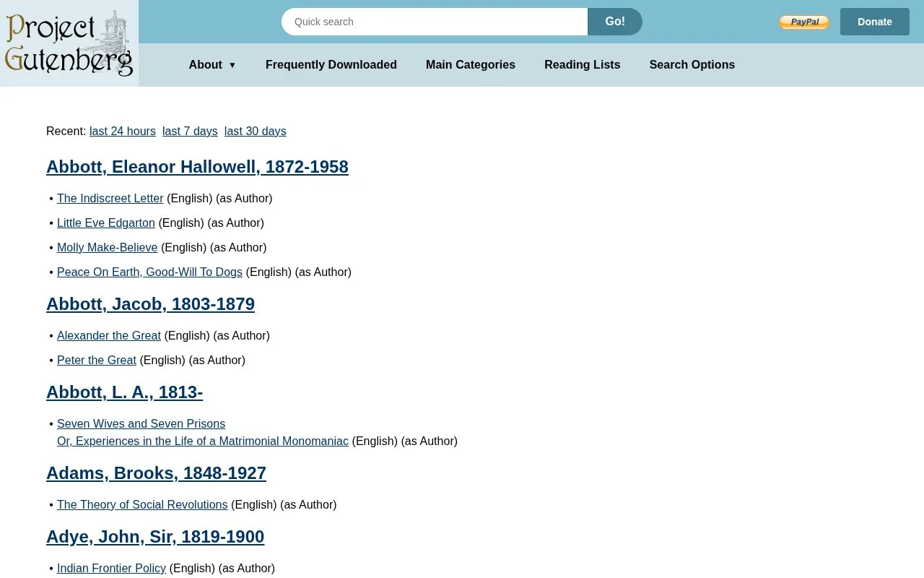This screenshot has width=924, height=578.
Task: Open author Adye, John, Sir heading
Action: [155, 537]
